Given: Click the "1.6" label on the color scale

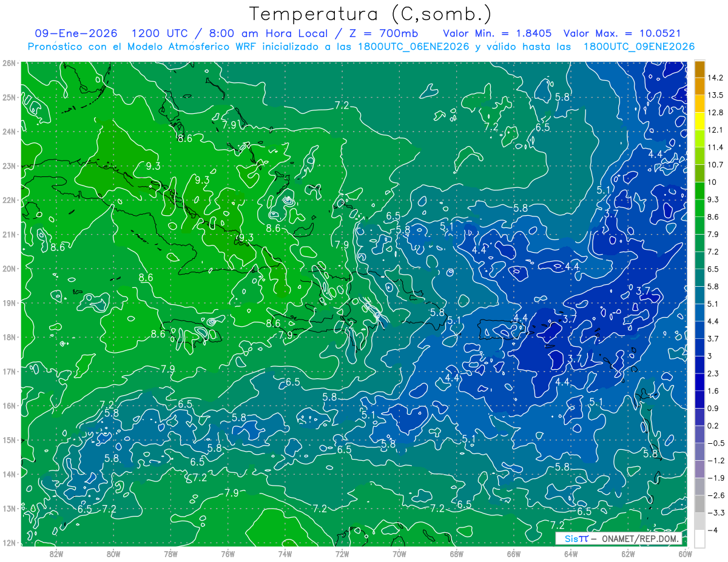Looking at the screenshot, I should pos(713,391).
